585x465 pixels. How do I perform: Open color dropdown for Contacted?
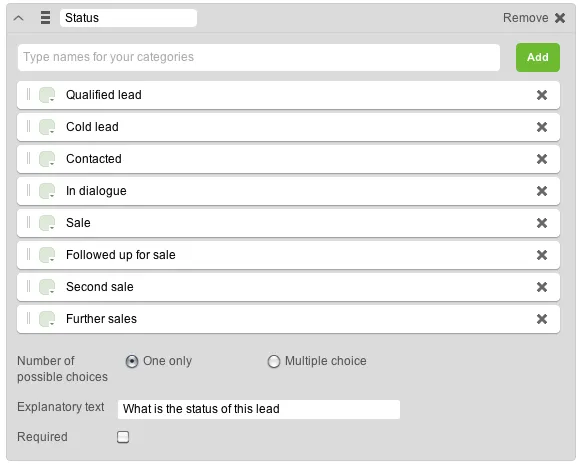click(x=47, y=159)
